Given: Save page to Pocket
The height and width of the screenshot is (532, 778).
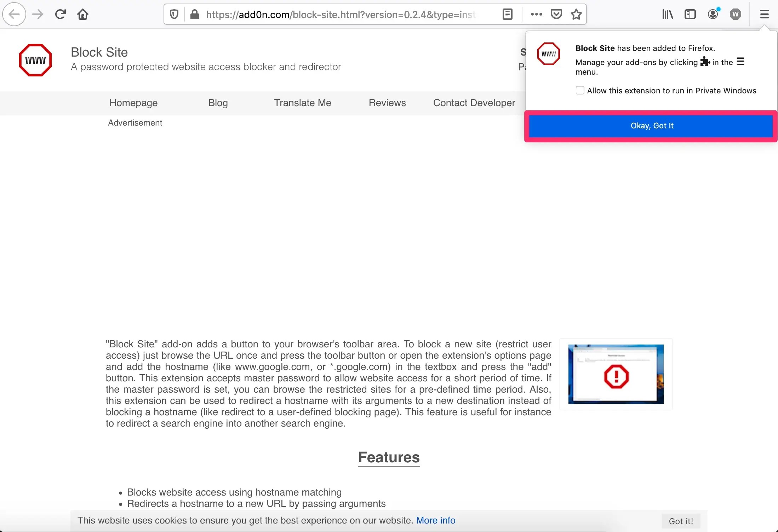Looking at the screenshot, I should click(x=556, y=14).
